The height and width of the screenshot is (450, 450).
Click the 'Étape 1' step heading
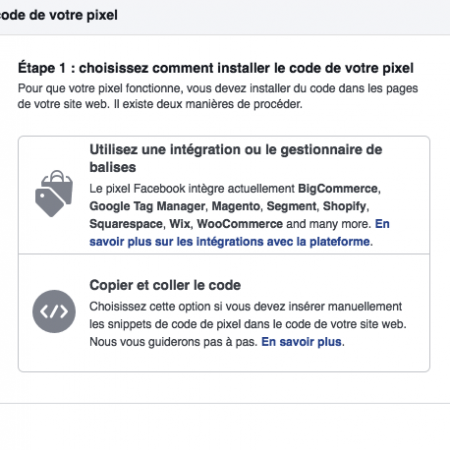pyautogui.click(x=216, y=68)
